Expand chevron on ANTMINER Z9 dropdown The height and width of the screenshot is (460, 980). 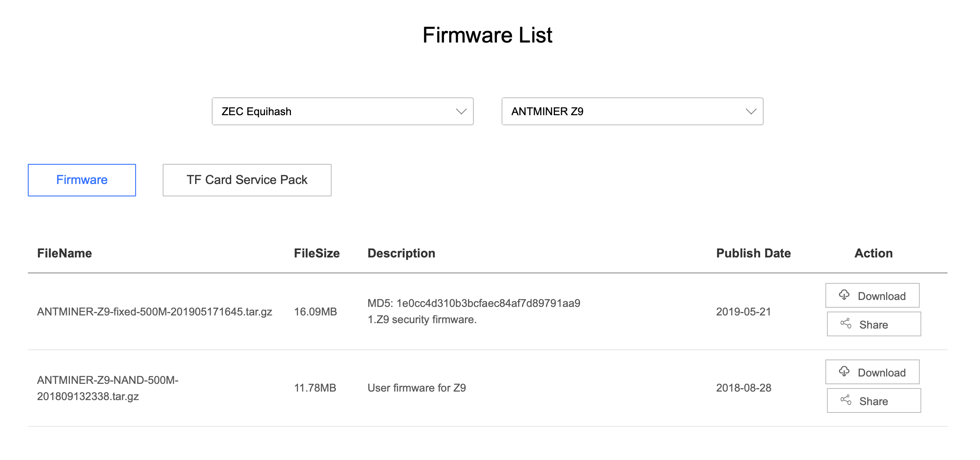point(751,112)
